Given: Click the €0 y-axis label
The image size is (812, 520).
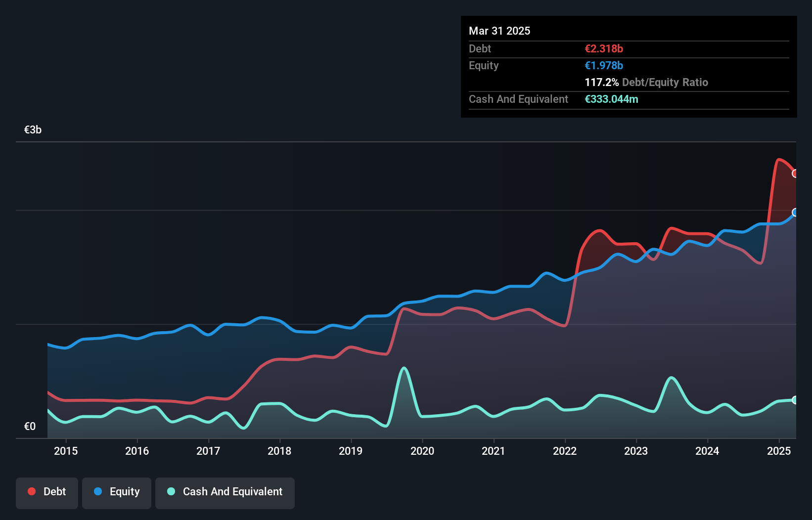Looking at the screenshot, I should 30,427.
